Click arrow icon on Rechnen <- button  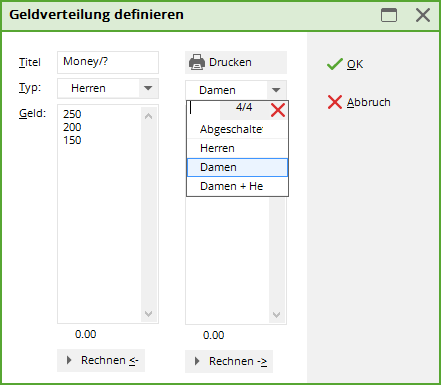pyautogui.click(x=69, y=360)
